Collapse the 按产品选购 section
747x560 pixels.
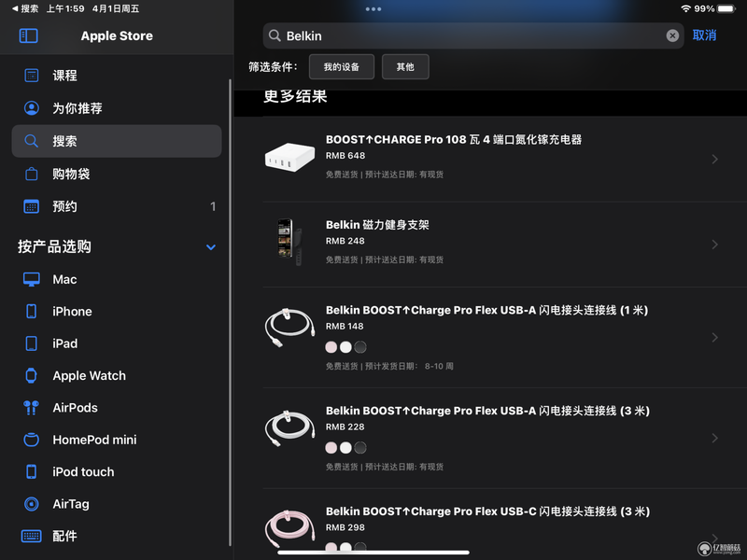coord(211,247)
